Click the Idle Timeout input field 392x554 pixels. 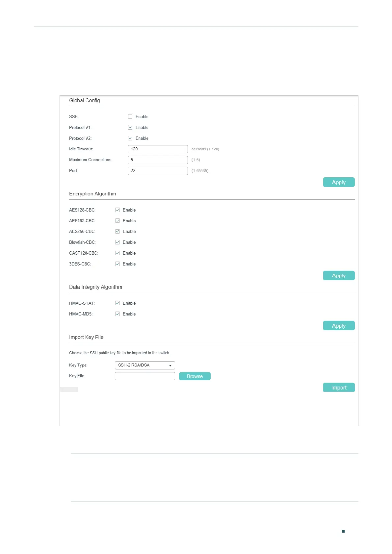point(158,149)
